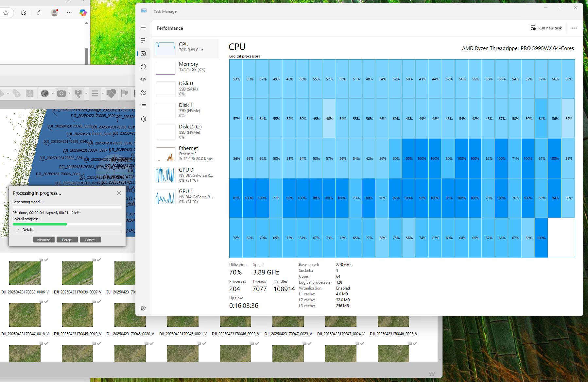The width and height of the screenshot is (588, 382).
Task: Click the Show Cameras camera icon
Action: click(x=61, y=94)
